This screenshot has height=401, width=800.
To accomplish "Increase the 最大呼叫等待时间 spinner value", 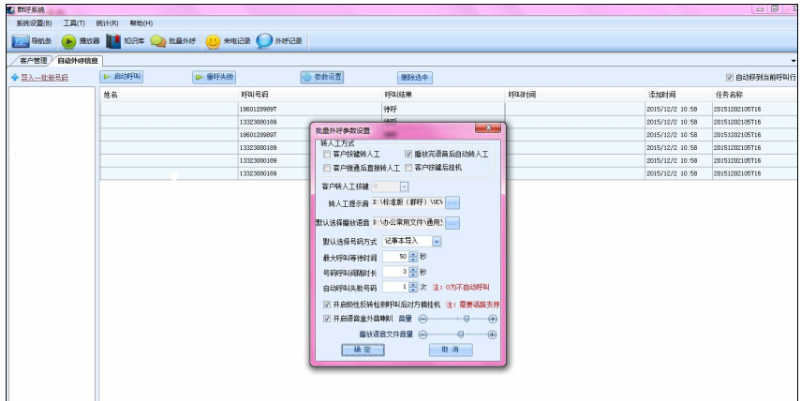I will point(415,254).
